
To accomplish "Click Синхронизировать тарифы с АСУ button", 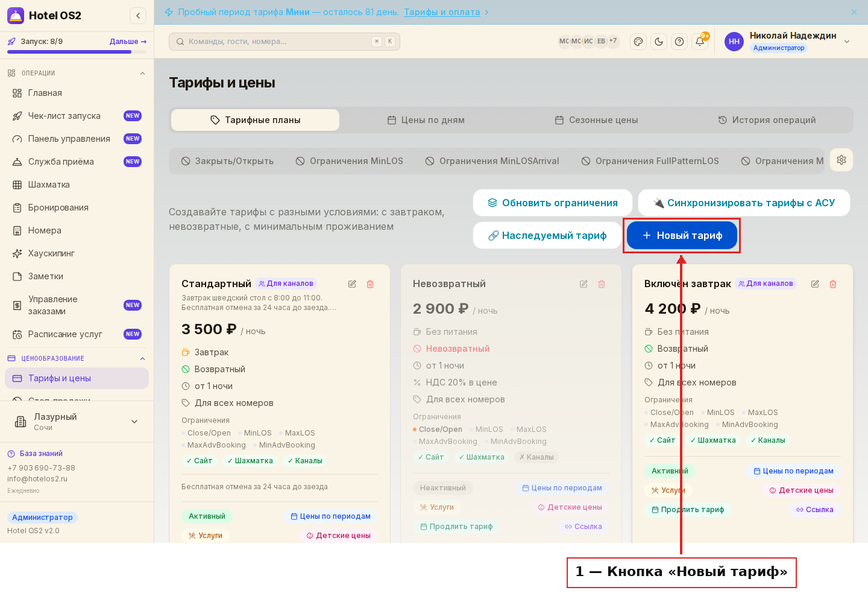I will pos(744,203).
